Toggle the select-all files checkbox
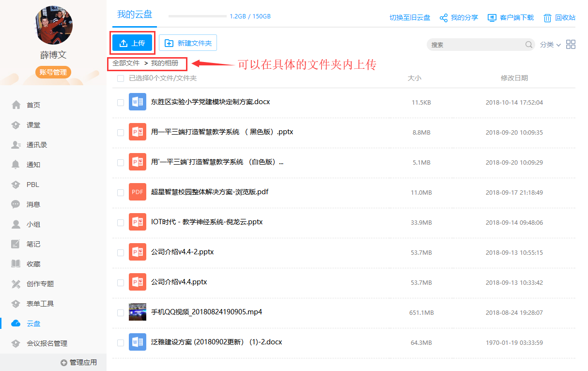Viewport: 588px width, 371px height. (121, 78)
